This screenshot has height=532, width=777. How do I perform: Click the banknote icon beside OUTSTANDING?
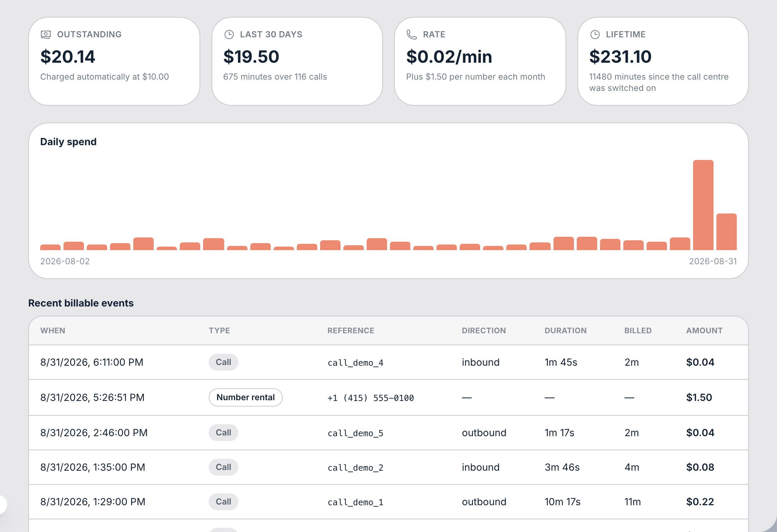point(46,35)
